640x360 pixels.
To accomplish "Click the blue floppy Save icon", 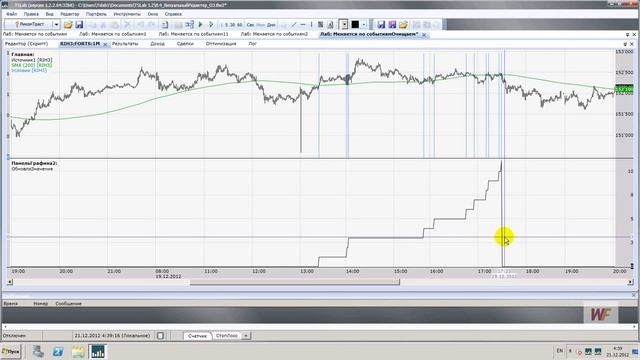I will [79, 25].
